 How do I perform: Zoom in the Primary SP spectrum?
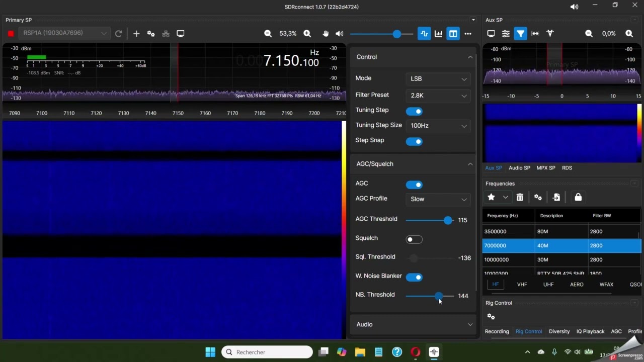(x=307, y=34)
